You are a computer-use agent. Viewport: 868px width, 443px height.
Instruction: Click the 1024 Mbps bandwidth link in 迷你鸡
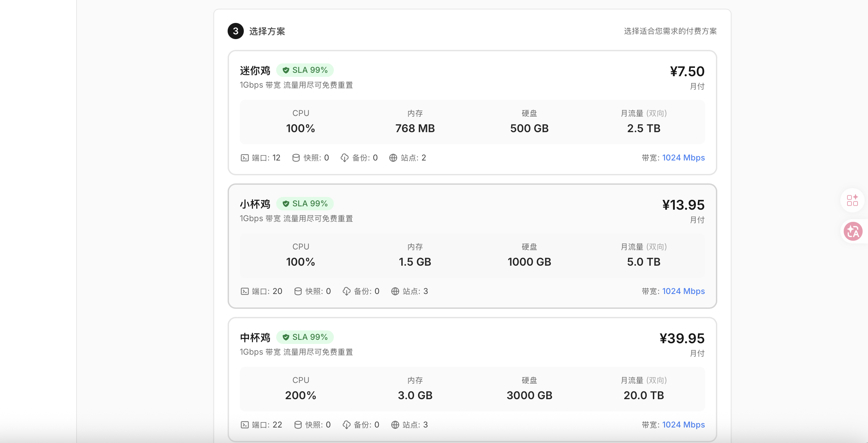(x=683, y=158)
